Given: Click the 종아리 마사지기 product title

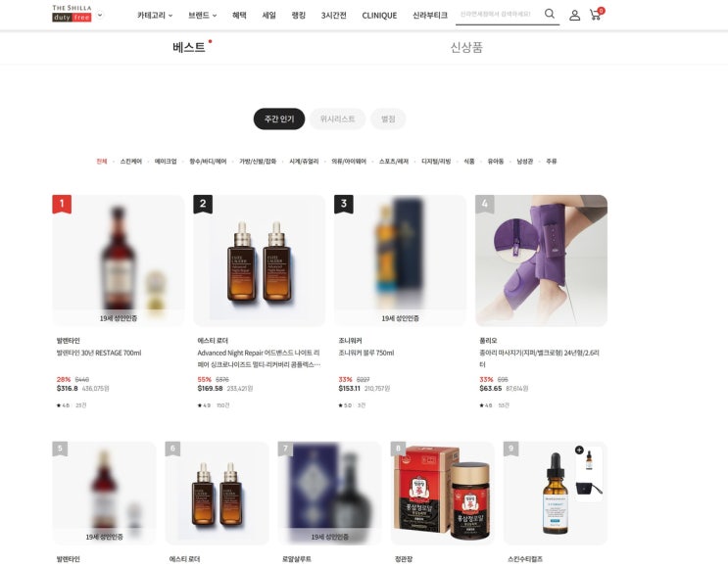Looking at the screenshot, I should pos(540,358).
